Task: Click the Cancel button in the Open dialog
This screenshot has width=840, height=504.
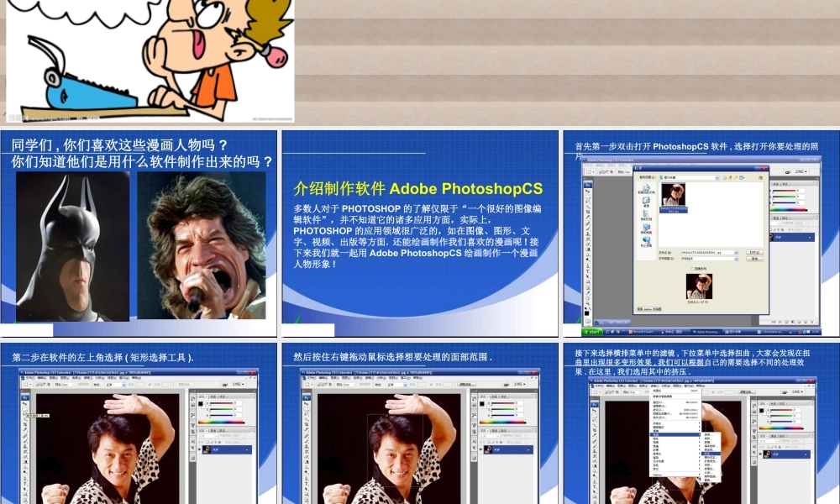Action: click(x=755, y=259)
